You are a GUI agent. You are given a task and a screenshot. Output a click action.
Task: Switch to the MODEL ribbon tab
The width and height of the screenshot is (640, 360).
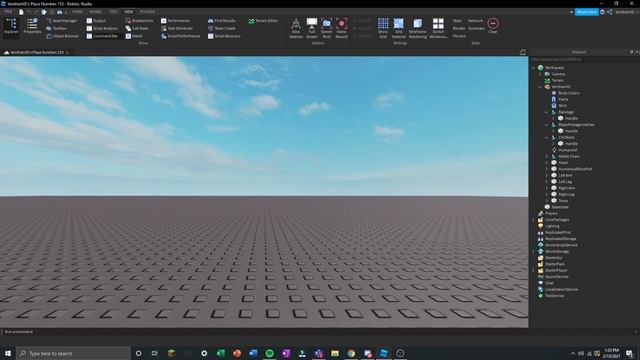pyautogui.click(x=96, y=12)
